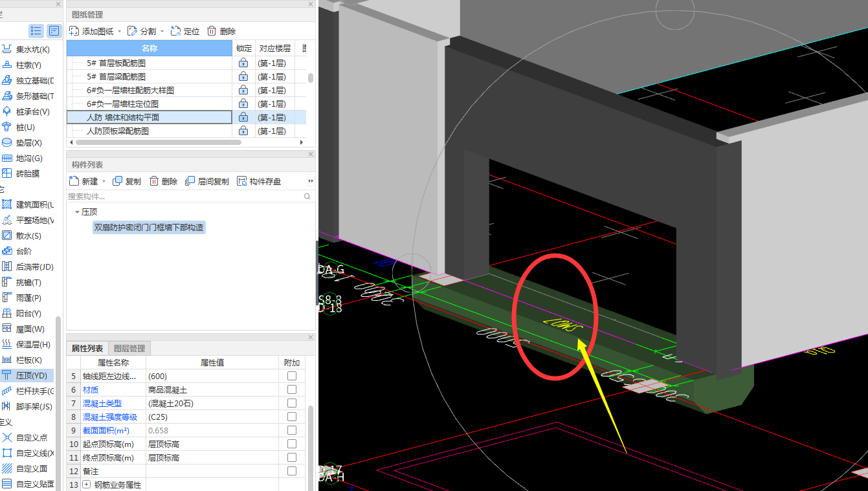Switch to the 图层管理 tab
868x491 pixels.
[129, 348]
